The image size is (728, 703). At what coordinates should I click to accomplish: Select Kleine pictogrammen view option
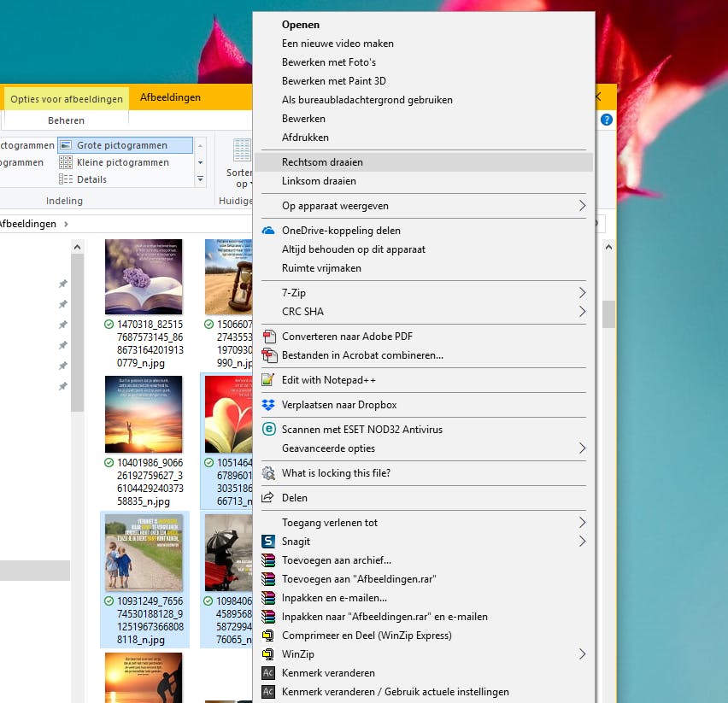122,162
